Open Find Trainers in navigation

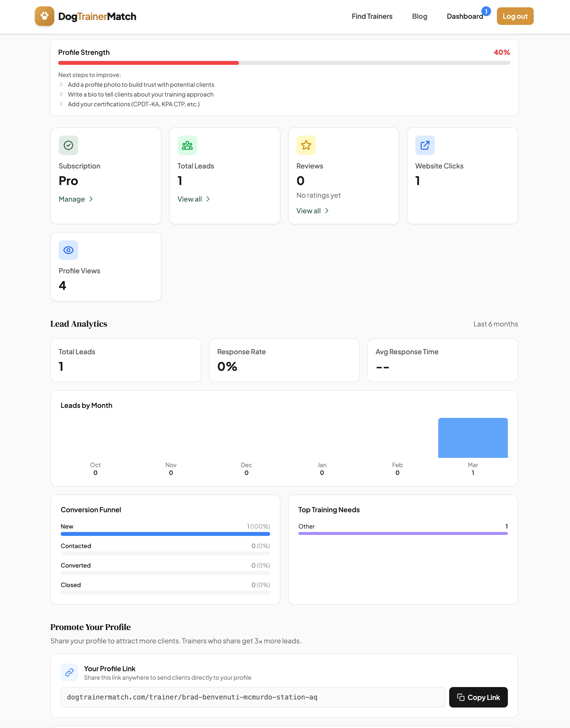tap(372, 16)
